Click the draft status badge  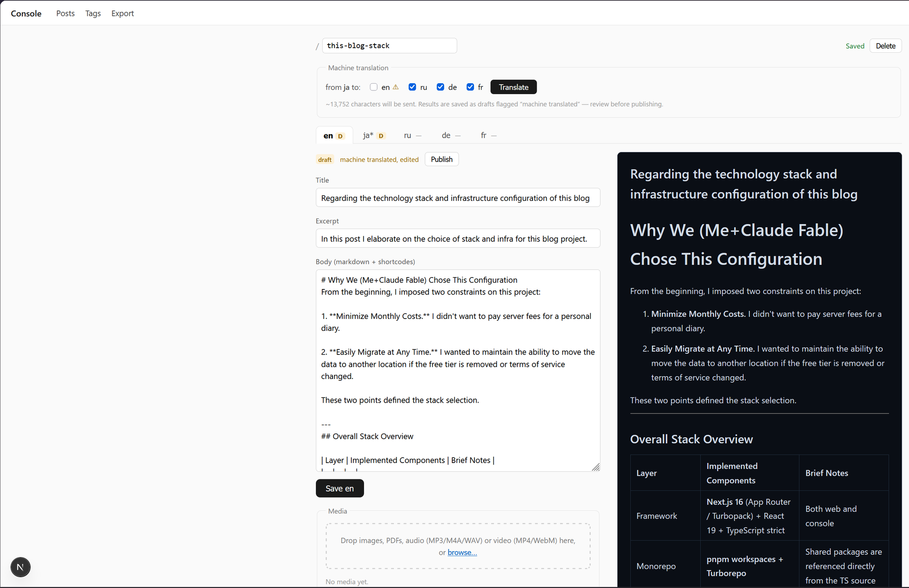coord(325,159)
